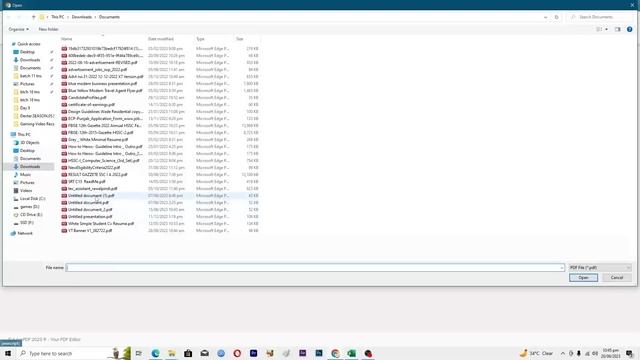Click taskbar Type here to search box
This screenshot has height=360, width=640.
(x=73, y=353)
